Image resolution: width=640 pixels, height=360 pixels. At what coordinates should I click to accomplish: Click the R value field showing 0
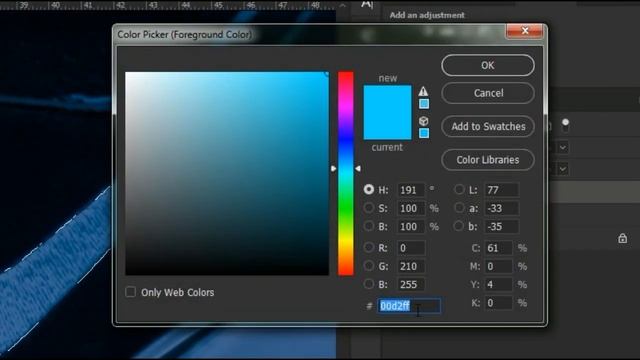(411, 248)
